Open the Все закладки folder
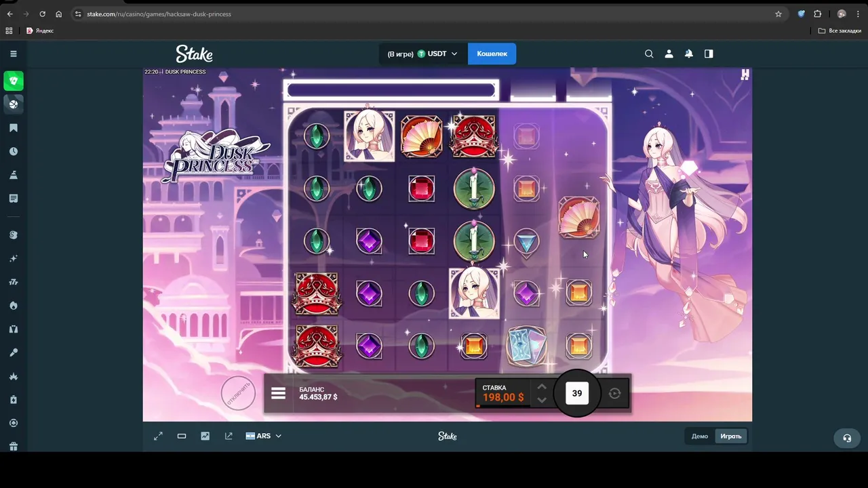The height and width of the screenshot is (488, 868). coord(840,30)
